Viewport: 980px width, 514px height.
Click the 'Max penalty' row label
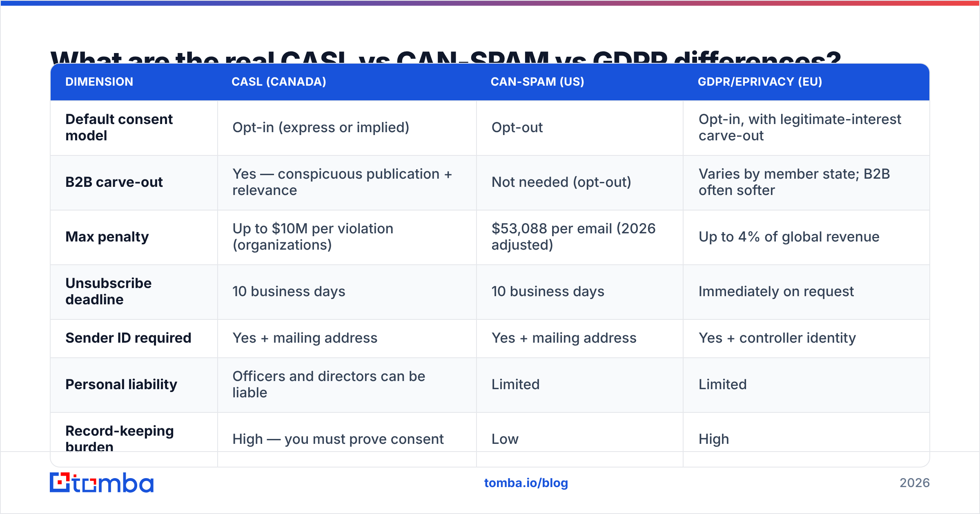point(107,237)
